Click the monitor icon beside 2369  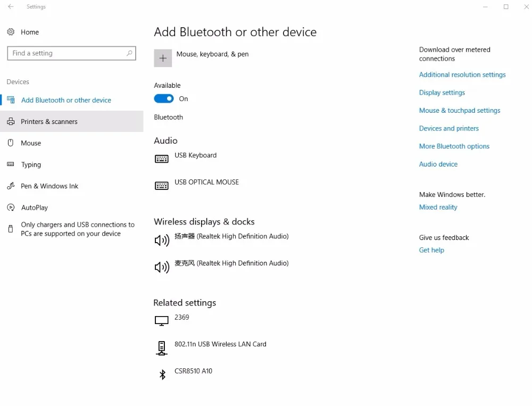click(161, 321)
